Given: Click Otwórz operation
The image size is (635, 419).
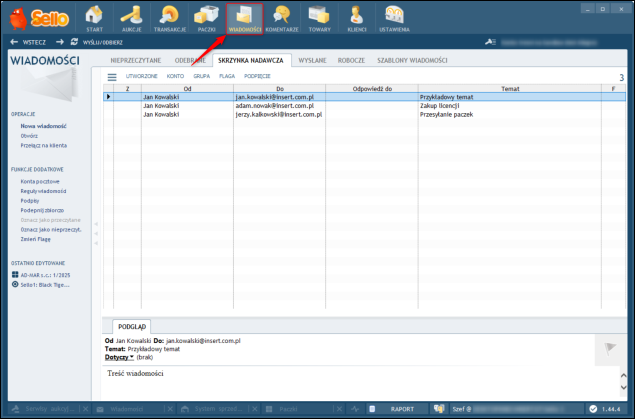Looking at the screenshot, I should pyautogui.click(x=29, y=136).
